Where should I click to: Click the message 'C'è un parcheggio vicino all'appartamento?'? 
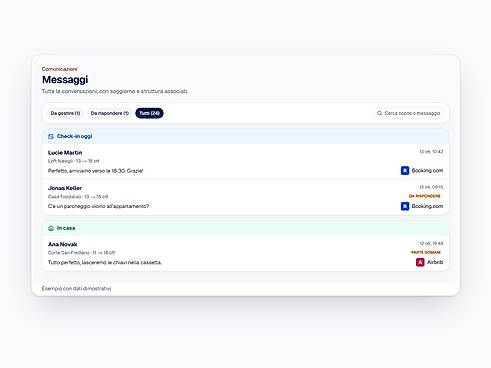tap(98, 206)
